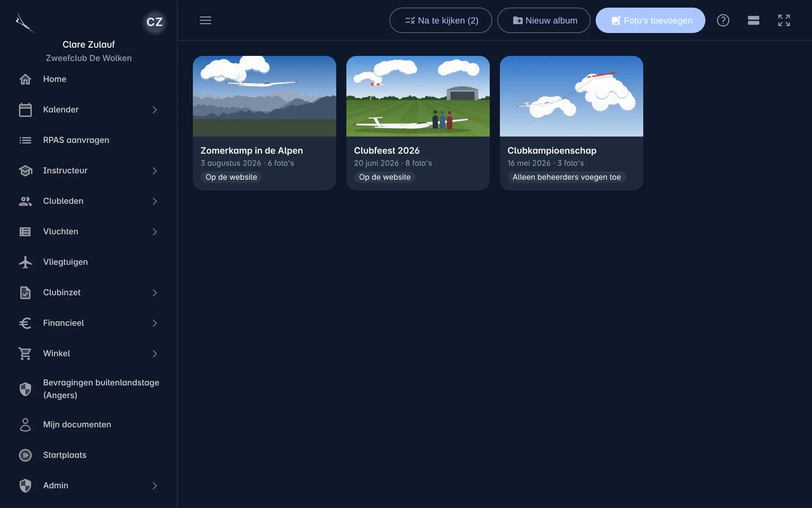The image size is (812, 508).
Task: Open the CZ user avatar
Action: point(154,22)
